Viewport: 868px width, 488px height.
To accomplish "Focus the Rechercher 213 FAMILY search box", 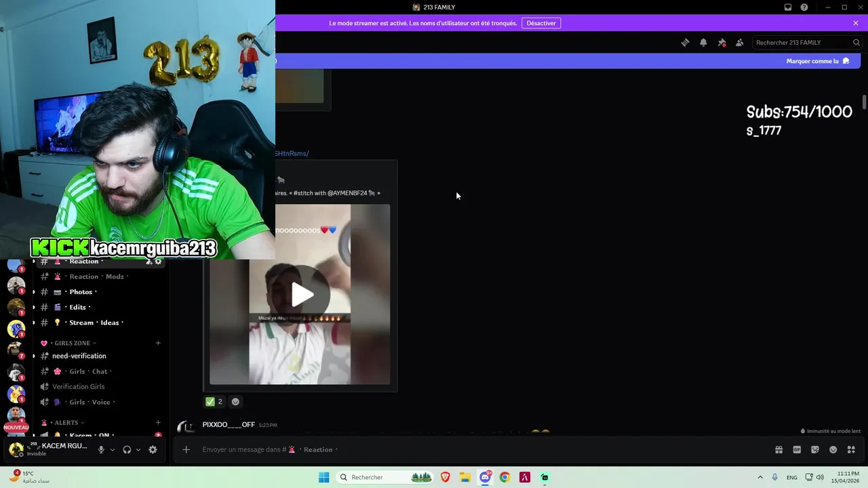I will [807, 42].
